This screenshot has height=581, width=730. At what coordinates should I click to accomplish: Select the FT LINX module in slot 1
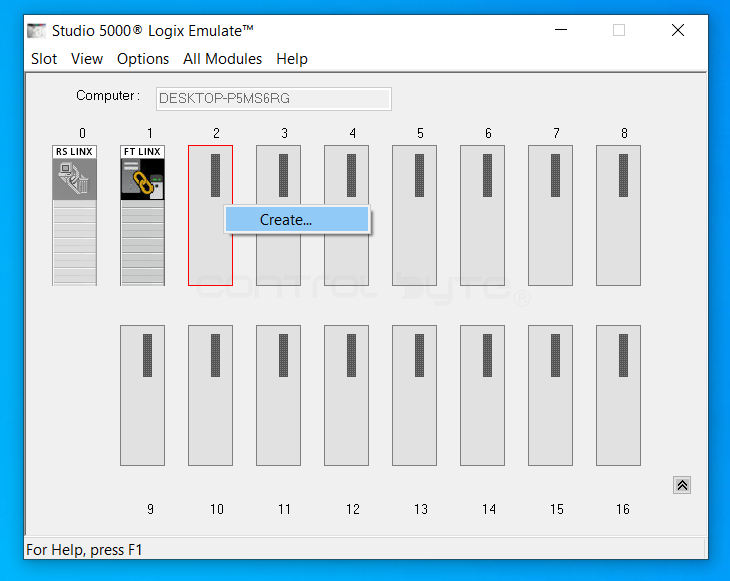tap(142, 215)
